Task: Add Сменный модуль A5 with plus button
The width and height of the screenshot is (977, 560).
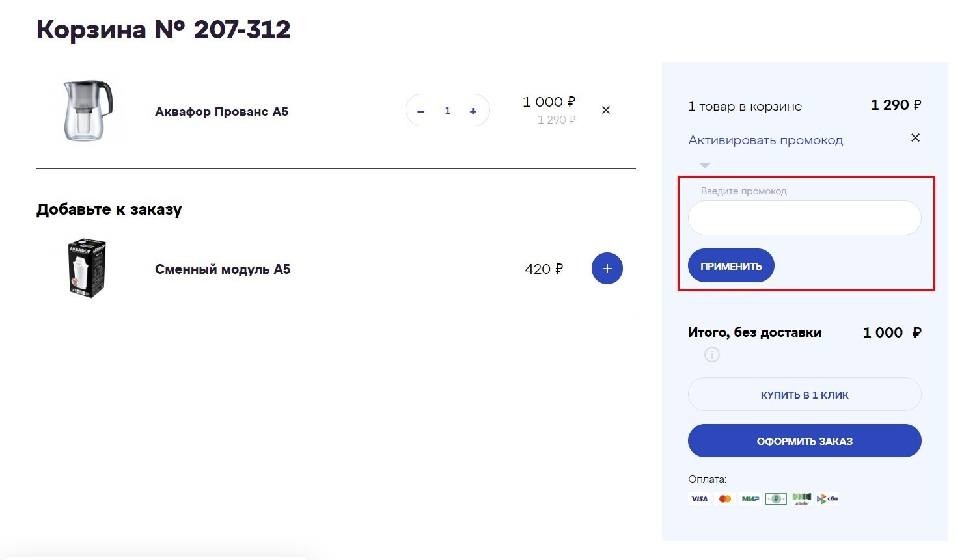Action: [x=607, y=269]
